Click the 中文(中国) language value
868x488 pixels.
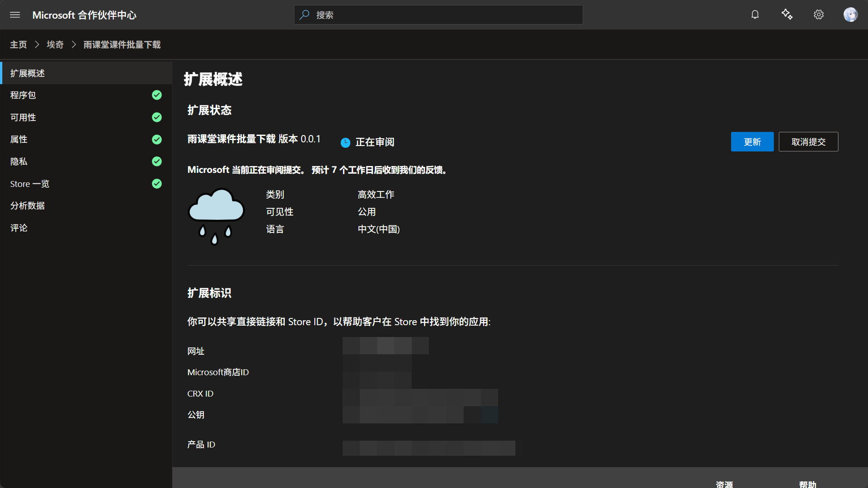tap(378, 229)
